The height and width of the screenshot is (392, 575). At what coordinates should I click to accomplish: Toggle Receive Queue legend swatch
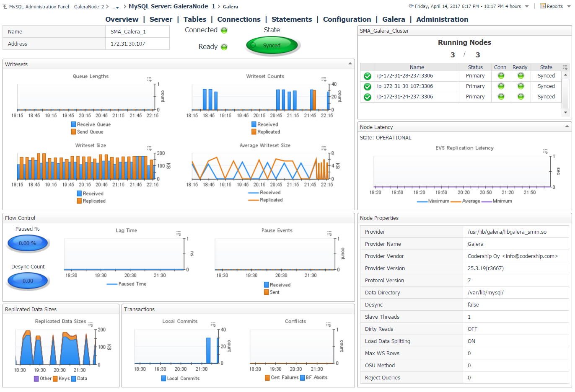point(74,124)
